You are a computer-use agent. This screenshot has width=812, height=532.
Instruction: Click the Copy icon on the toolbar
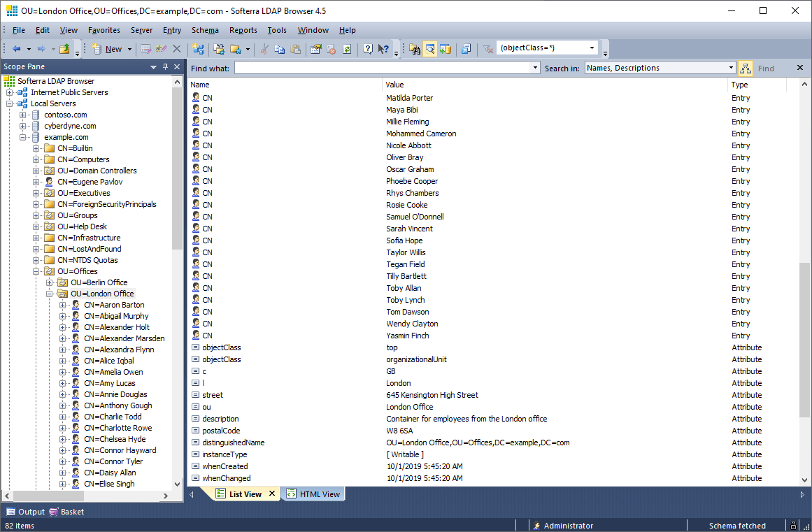[x=280, y=49]
